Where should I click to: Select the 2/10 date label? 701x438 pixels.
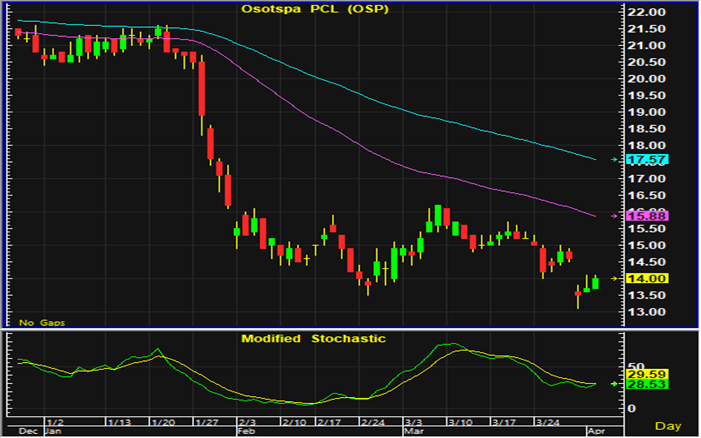point(294,422)
